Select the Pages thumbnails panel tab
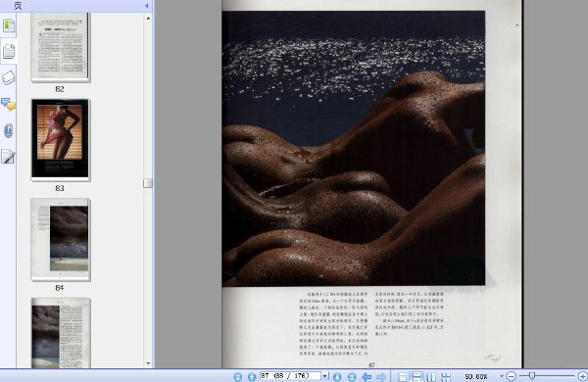 8,51
